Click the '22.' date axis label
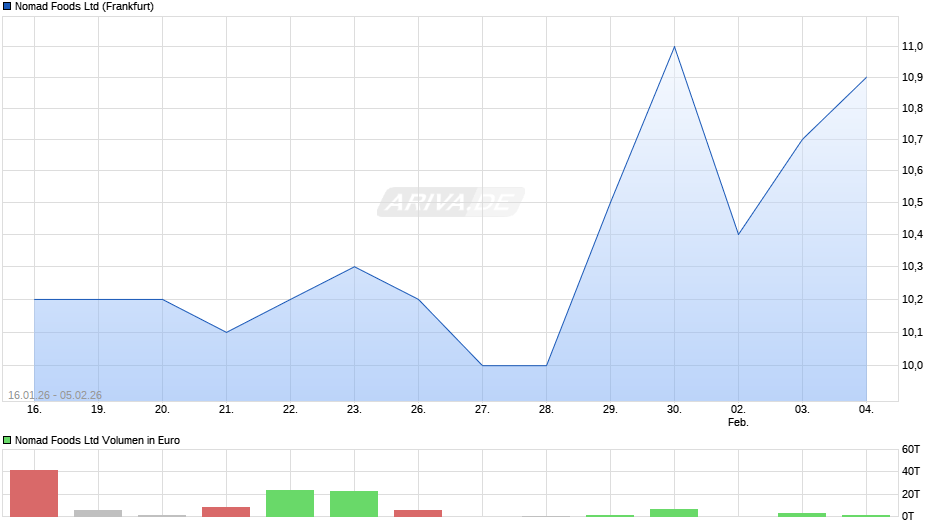This screenshot has width=940, height=526. pos(290,410)
